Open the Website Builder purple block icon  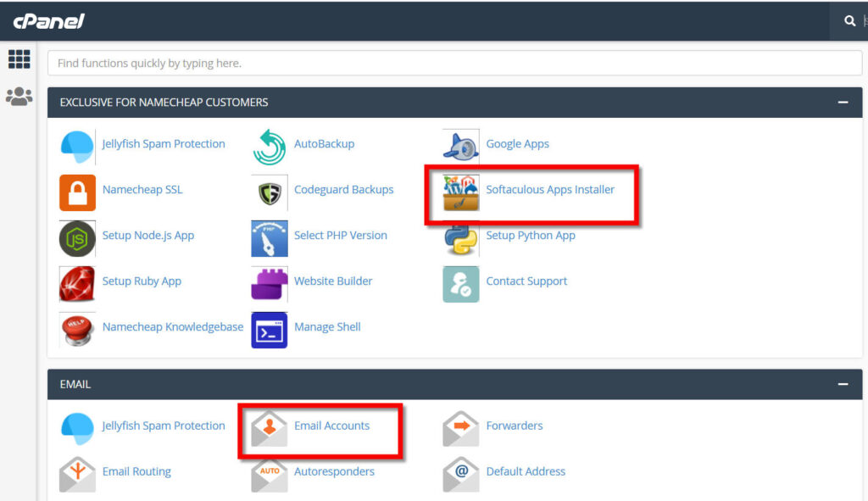click(269, 284)
